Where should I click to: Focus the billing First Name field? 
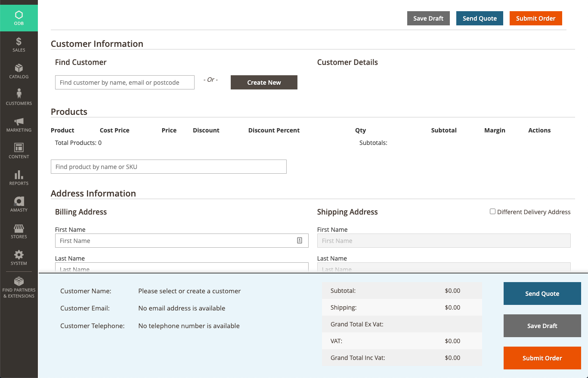pyautogui.click(x=182, y=241)
